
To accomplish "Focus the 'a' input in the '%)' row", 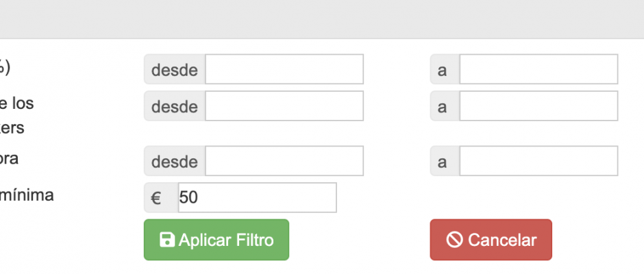I will point(538,69).
